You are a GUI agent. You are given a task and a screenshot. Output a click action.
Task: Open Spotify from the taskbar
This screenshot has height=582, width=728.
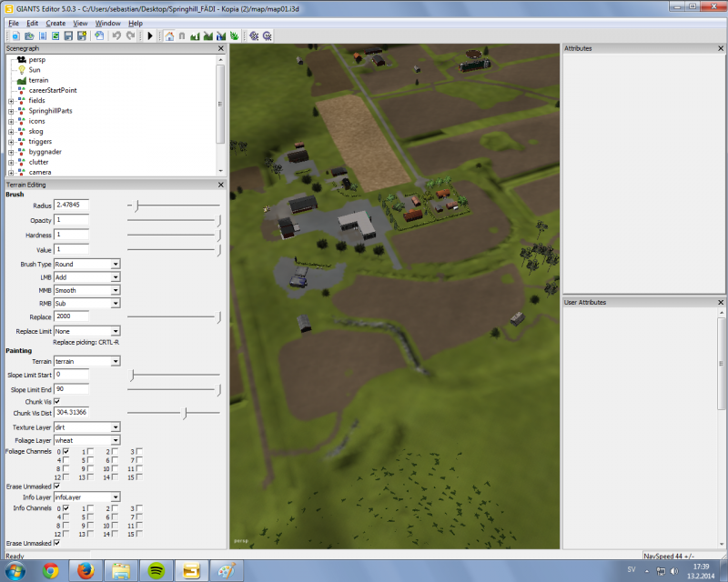(156, 570)
